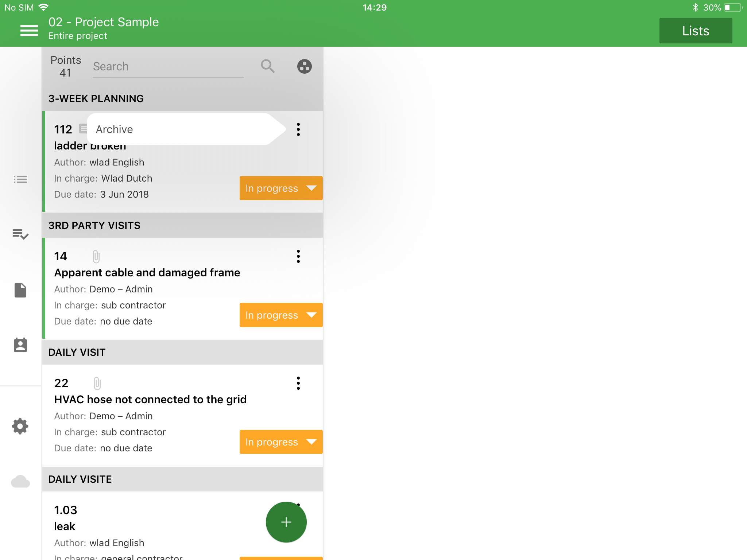Open more options for point 112
Screen dimensions: 747x560
[298, 129]
